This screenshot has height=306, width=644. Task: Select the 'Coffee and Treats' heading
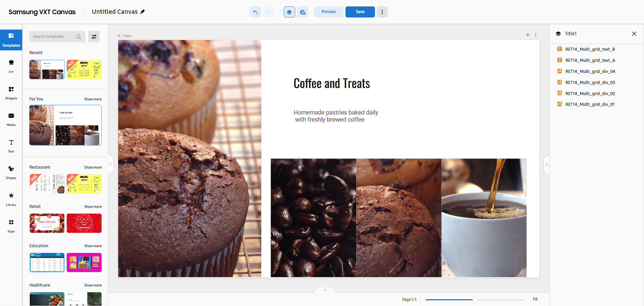pos(332,84)
